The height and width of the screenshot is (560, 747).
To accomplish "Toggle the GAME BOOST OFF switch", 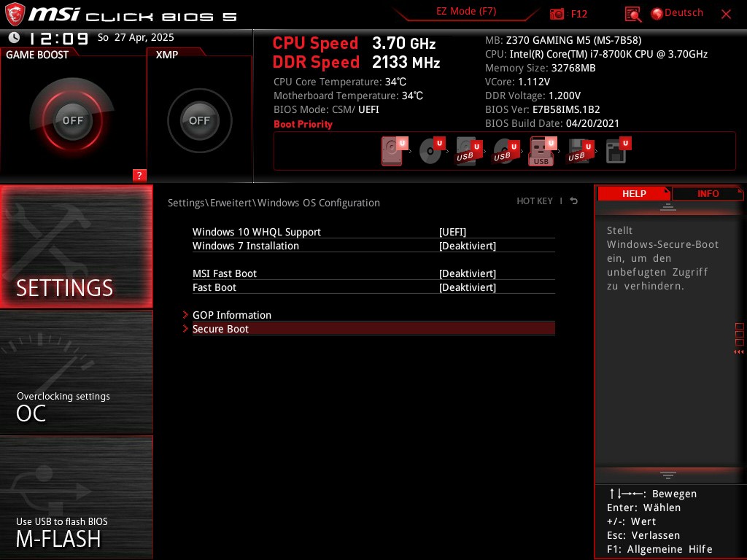I will (x=72, y=120).
